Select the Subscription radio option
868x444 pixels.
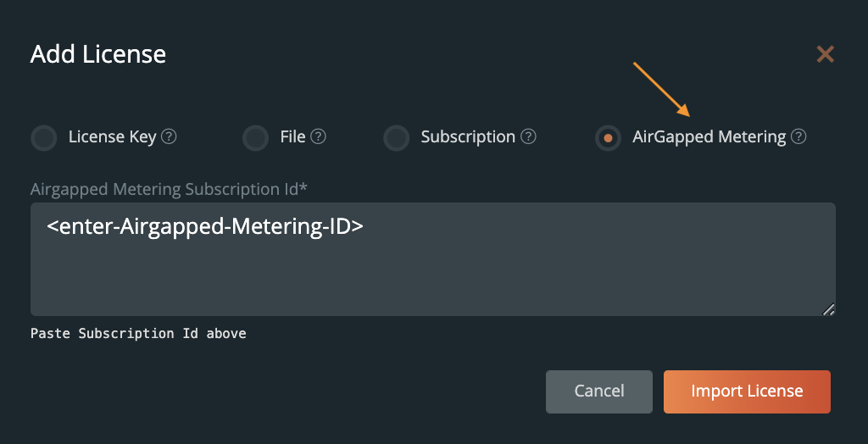(397, 137)
